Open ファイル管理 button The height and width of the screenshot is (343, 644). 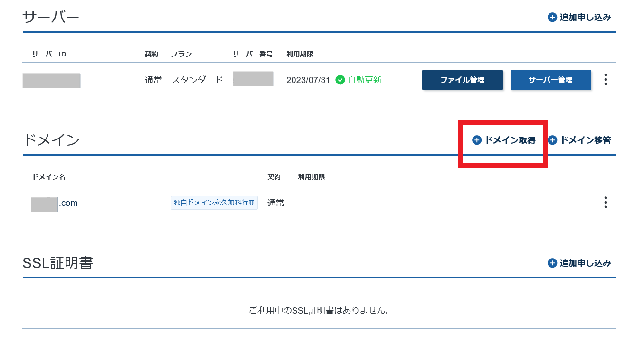click(462, 80)
